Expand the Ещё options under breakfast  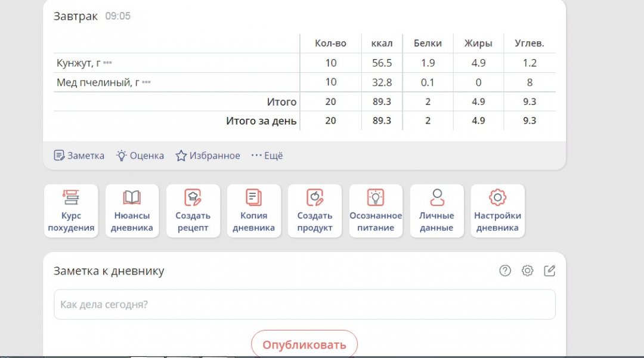click(267, 156)
